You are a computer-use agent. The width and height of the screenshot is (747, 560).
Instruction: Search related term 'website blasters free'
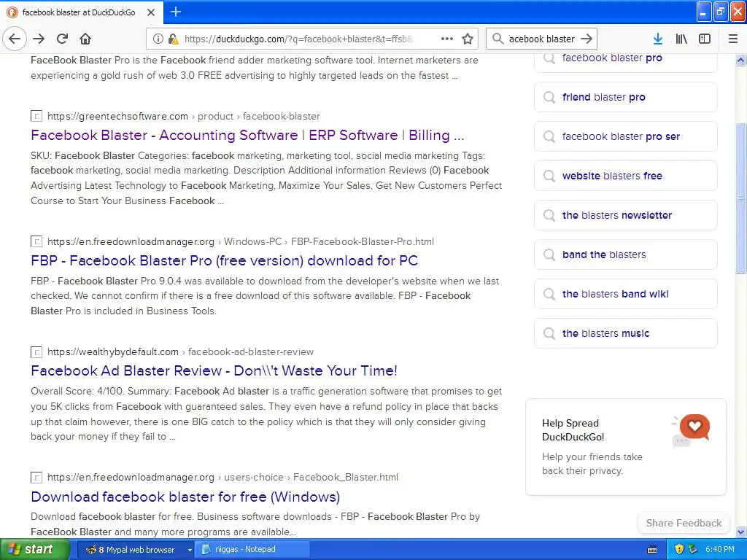(x=625, y=176)
